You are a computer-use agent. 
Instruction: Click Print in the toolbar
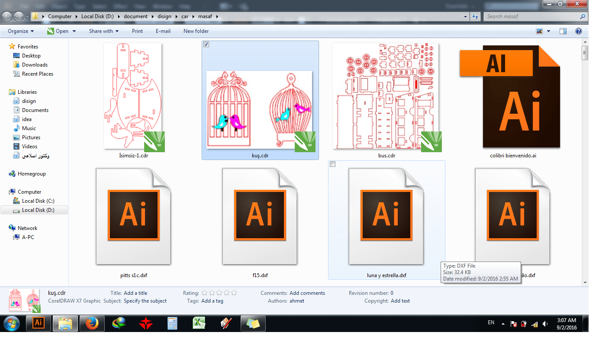[x=137, y=31]
